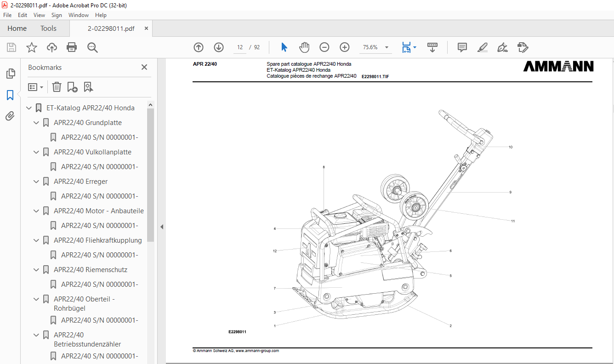Zoom out with the minus icon
Image resolution: width=614 pixels, height=364 pixels.
click(x=324, y=47)
